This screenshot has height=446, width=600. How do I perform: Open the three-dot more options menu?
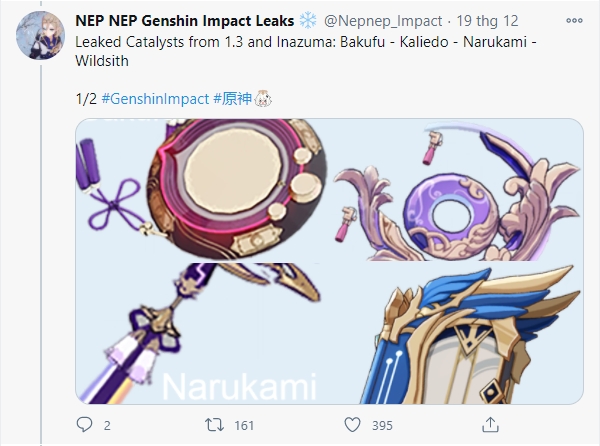574,21
